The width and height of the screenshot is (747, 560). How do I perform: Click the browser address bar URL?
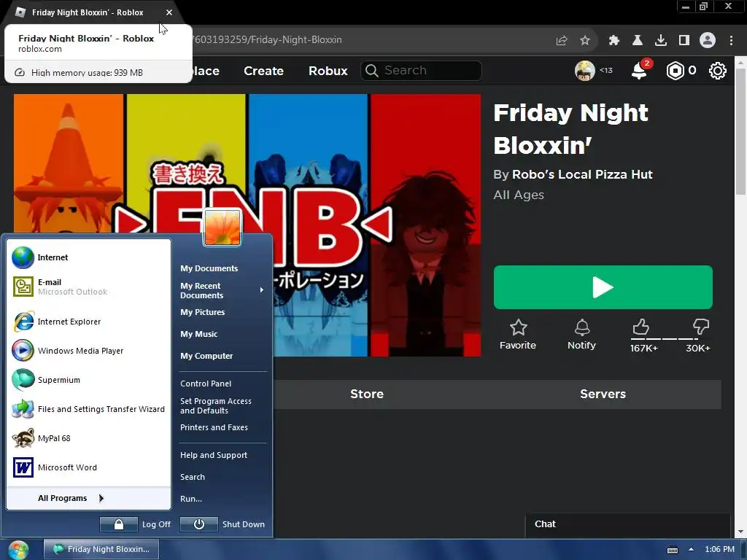click(267, 40)
